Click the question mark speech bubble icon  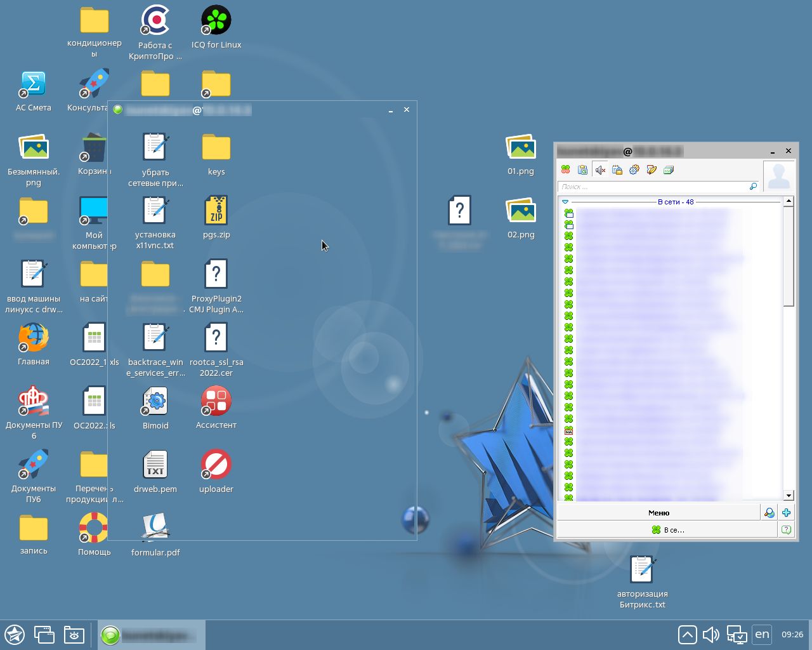(787, 529)
